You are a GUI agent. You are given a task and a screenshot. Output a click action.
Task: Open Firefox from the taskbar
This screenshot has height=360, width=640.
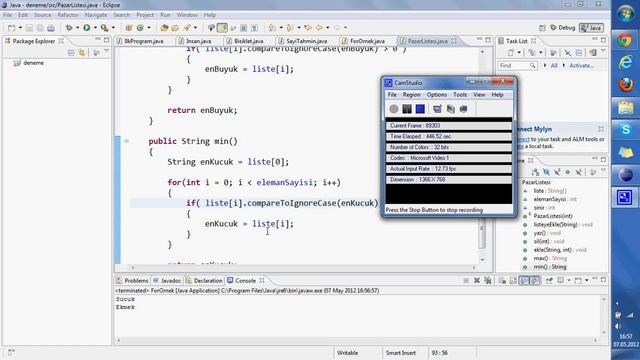[625, 84]
